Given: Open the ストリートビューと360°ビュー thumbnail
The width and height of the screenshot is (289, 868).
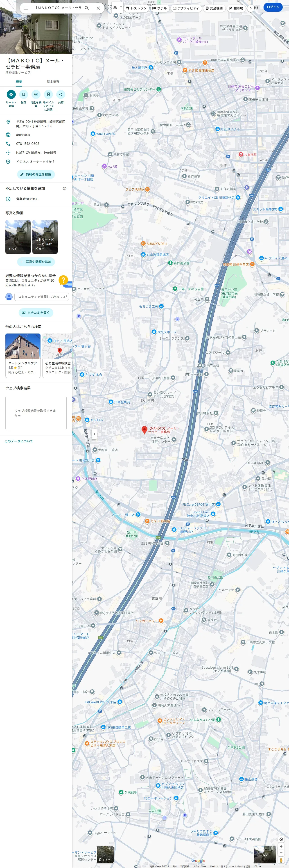Looking at the screenshot, I should tap(45, 237).
